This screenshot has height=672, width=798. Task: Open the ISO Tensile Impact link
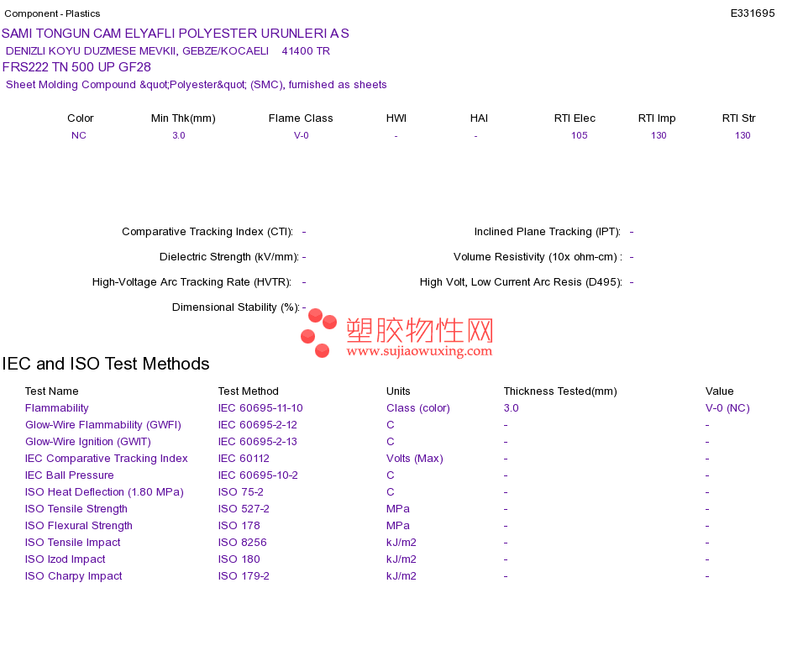[73, 543]
